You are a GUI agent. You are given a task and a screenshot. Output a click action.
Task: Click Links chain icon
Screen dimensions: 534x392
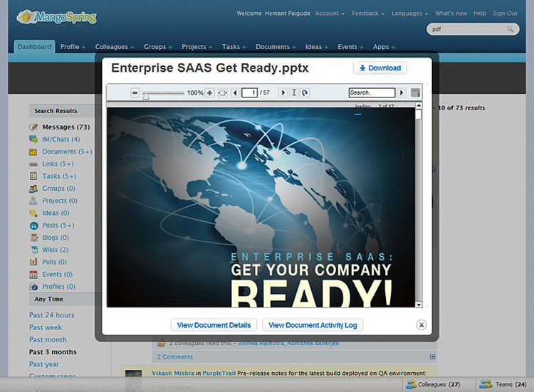pyautogui.click(x=33, y=164)
